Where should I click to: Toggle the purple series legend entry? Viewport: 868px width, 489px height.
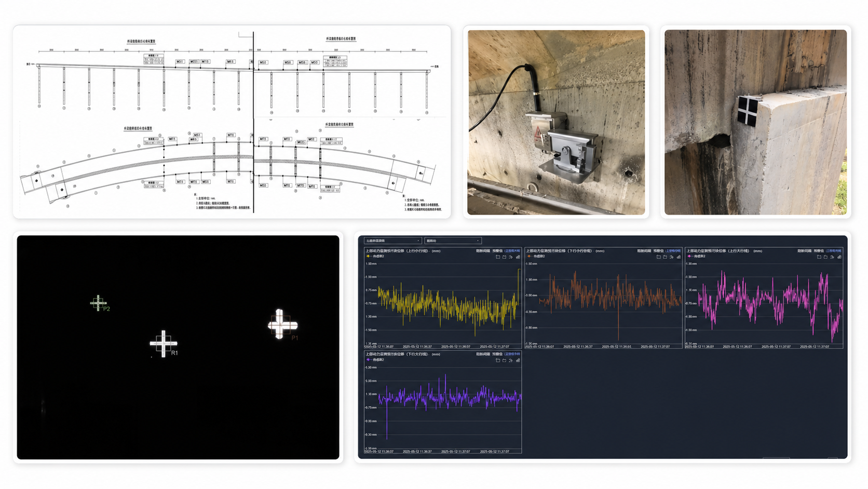pos(375,360)
